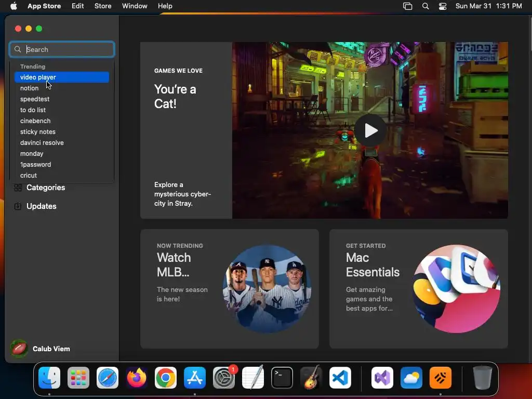Viewport: 532px width, 399px height.
Task: Select trending search '1password'
Action: [x=62, y=165]
